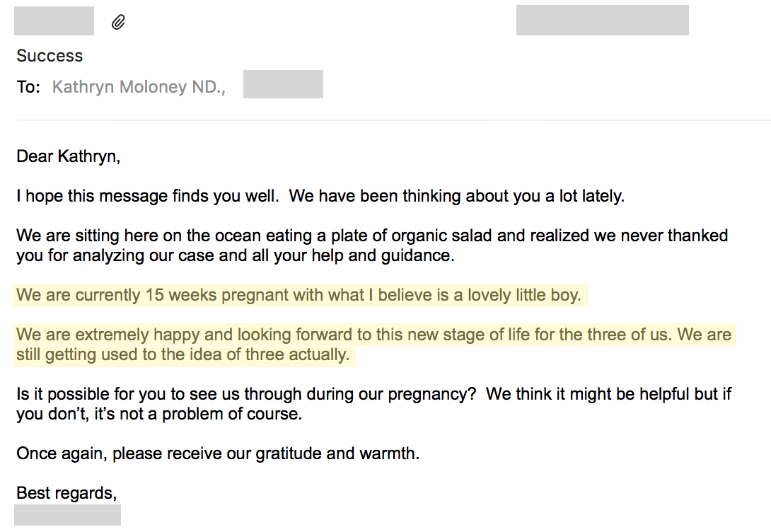This screenshot has width=771, height=532.
Task: Click the paperclip attachment icon
Action: 118,22
